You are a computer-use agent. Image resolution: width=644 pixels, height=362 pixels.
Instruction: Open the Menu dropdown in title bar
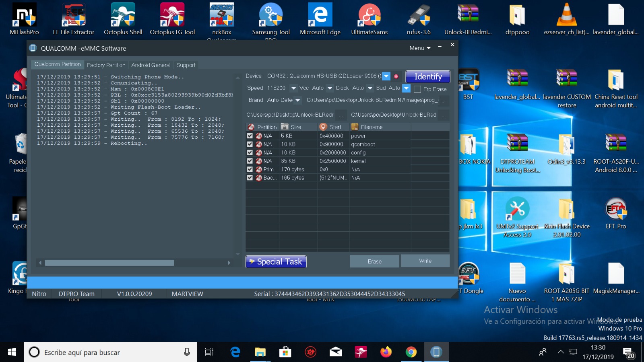420,48
